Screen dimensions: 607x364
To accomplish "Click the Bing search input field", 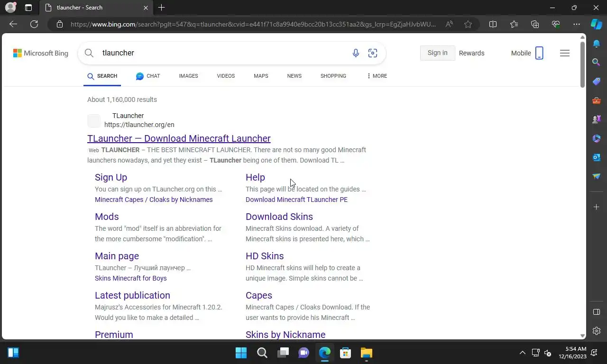I will 223,53.
